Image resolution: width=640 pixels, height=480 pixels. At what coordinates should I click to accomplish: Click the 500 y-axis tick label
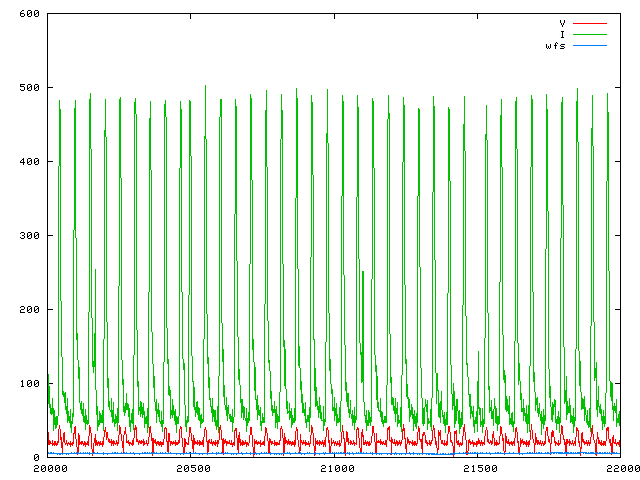pyautogui.click(x=28, y=87)
